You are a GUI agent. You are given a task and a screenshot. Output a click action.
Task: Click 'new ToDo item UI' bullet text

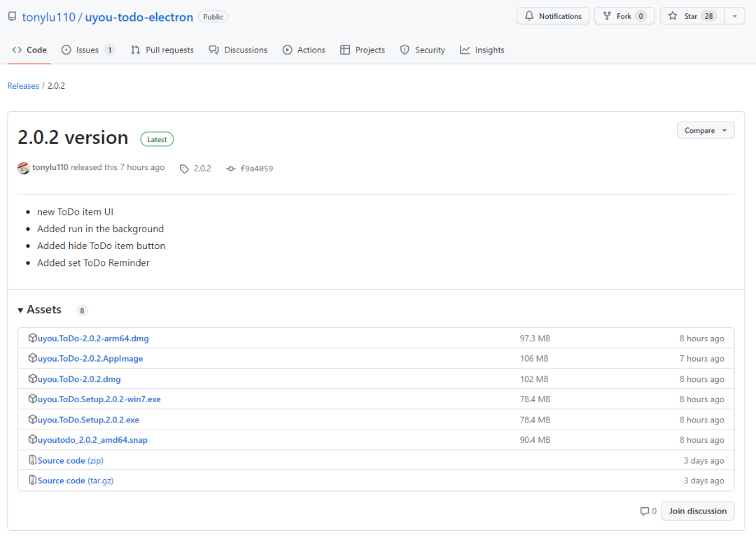click(x=75, y=212)
